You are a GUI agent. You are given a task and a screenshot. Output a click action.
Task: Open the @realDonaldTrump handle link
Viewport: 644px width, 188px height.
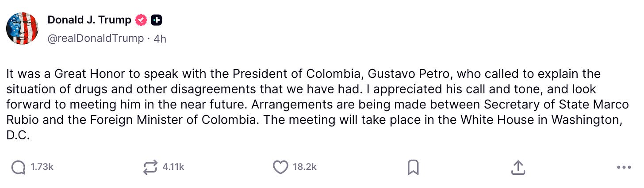click(96, 38)
